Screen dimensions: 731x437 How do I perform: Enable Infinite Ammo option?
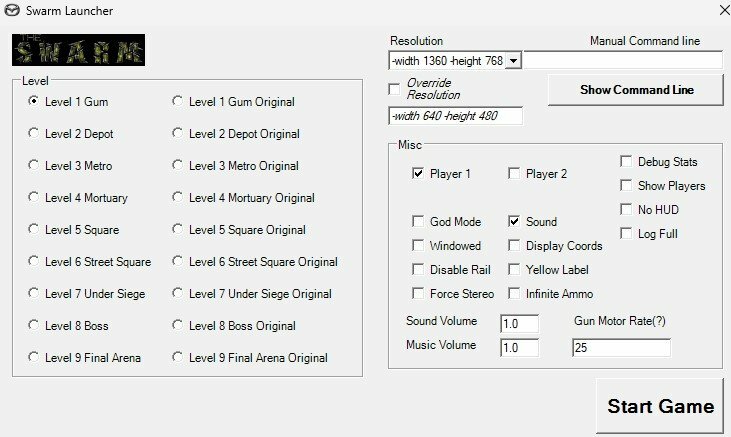pos(514,293)
